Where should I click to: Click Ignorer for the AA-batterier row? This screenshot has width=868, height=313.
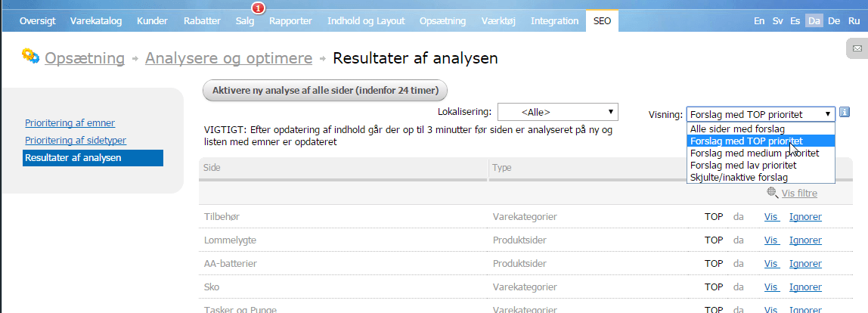point(805,264)
